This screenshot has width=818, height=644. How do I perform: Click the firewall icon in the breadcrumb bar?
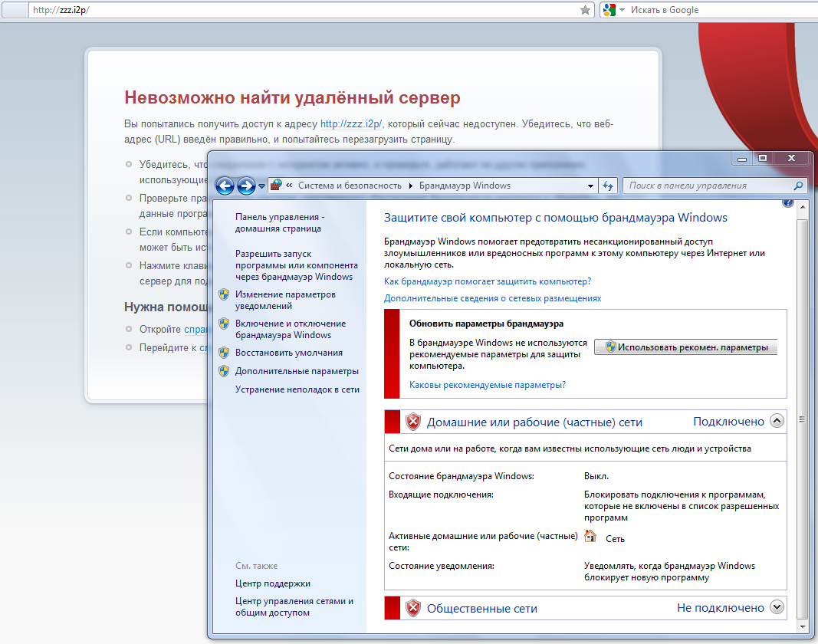277,186
